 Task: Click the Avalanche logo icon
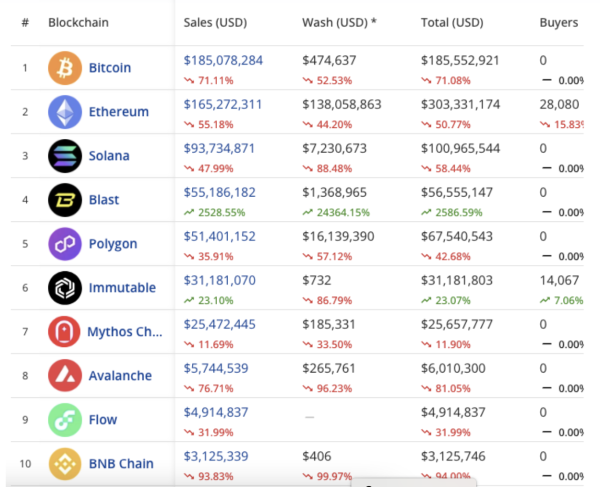pyautogui.click(x=65, y=376)
